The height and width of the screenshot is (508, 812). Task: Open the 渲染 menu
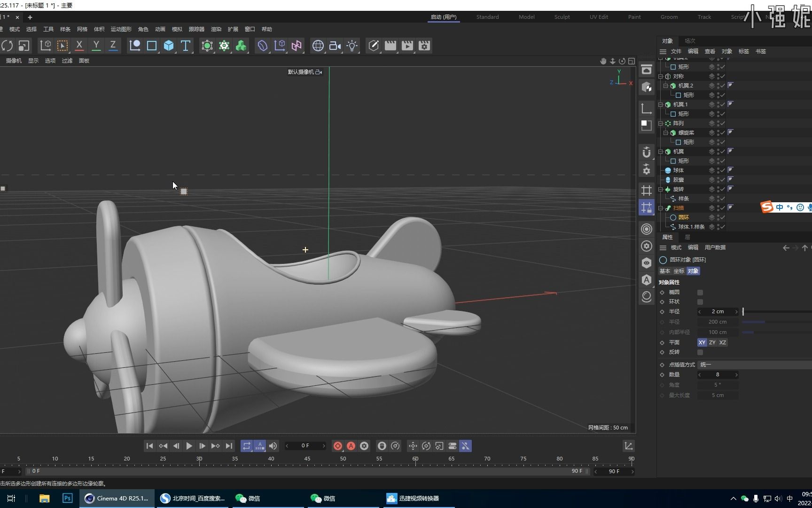tap(216, 29)
